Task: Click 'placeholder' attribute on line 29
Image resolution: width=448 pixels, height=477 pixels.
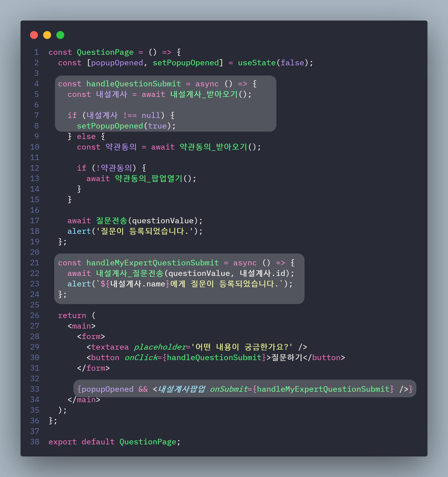Action: tap(160, 347)
